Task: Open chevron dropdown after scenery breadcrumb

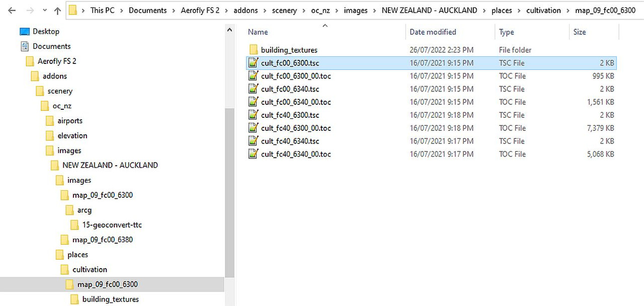Action: point(304,11)
